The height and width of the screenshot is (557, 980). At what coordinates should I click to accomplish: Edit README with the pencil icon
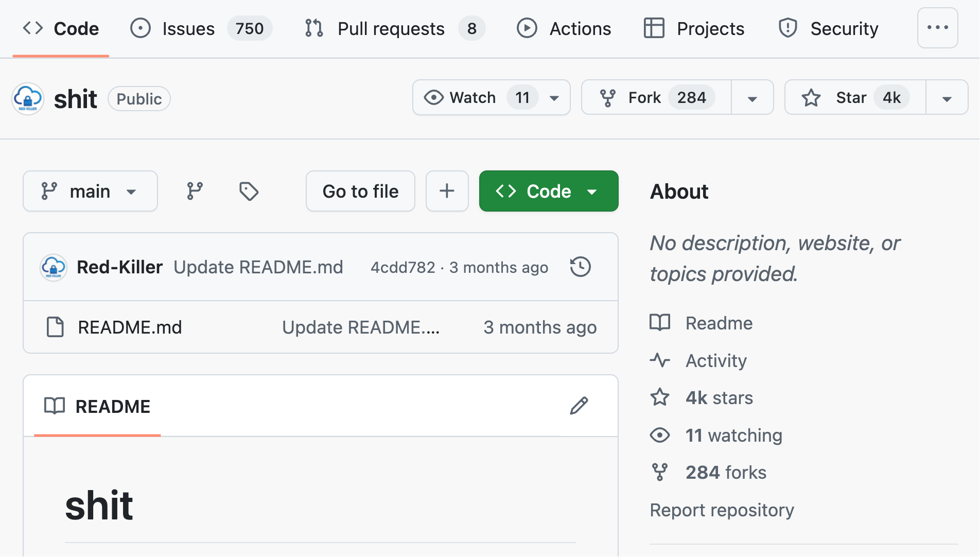point(579,406)
